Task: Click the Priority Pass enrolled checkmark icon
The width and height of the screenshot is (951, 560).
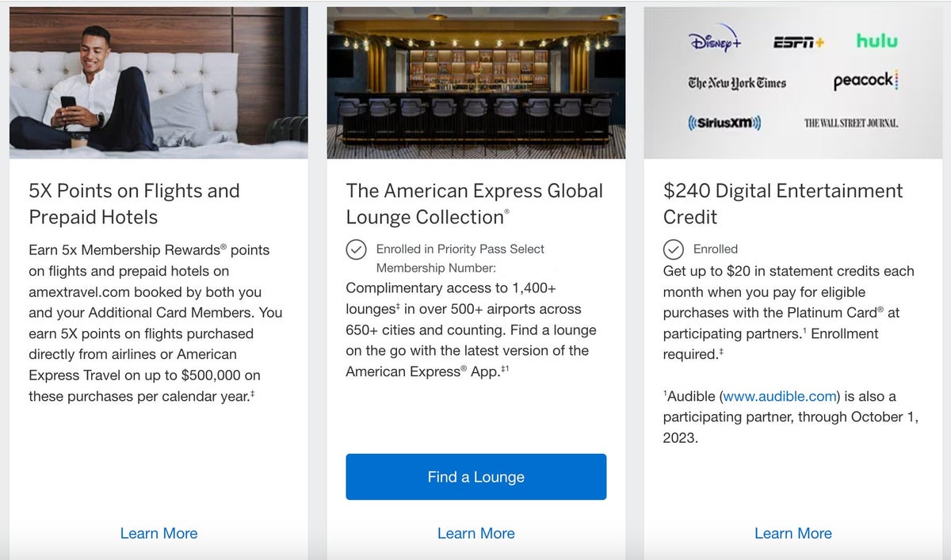Action: pyautogui.click(x=358, y=249)
